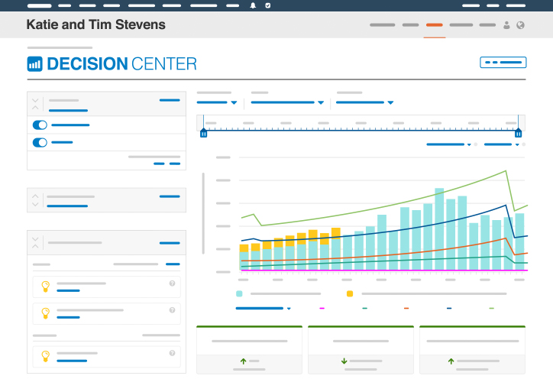Collapse the insights panel using its chevrons

pos(35,243)
